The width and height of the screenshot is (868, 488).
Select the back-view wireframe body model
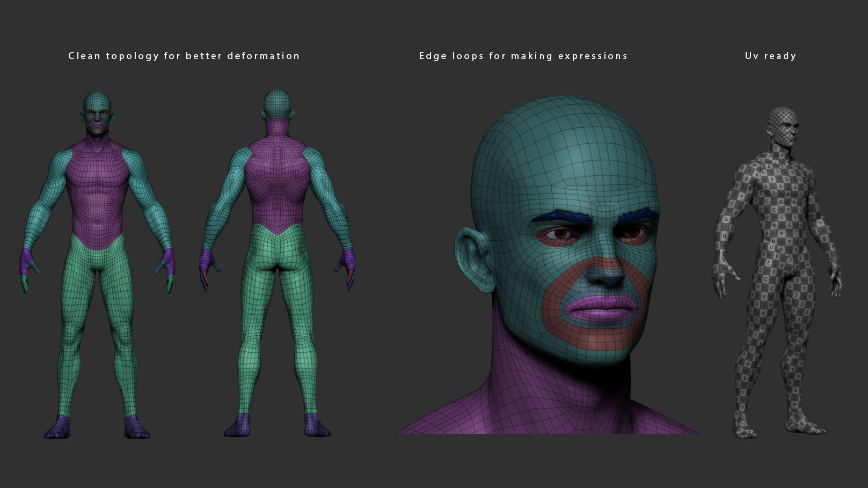(278, 263)
